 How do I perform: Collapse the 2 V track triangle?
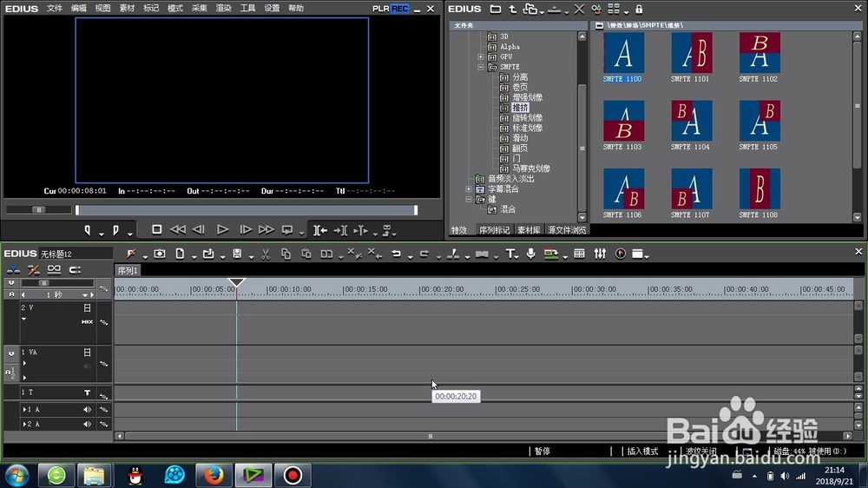coord(23,319)
